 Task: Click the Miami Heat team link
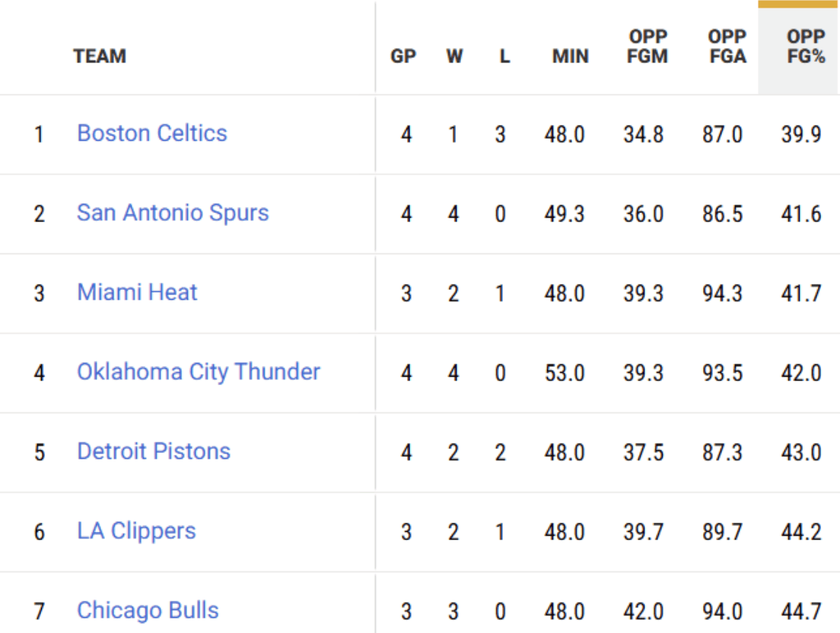click(x=137, y=292)
